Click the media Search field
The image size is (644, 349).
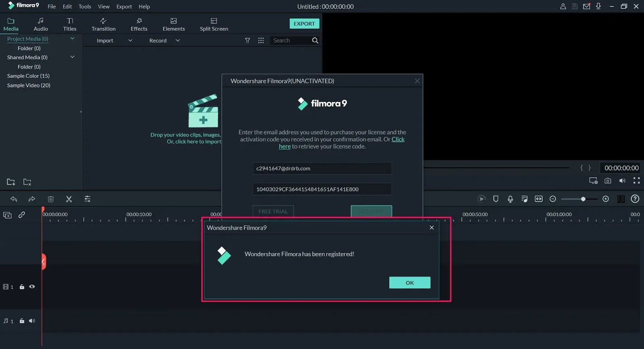coord(291,40)
